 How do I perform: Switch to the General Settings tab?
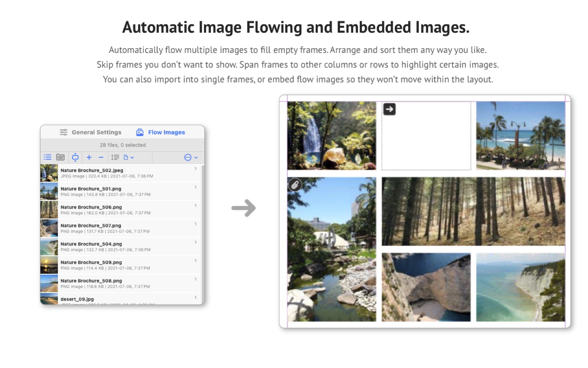click(x=90, y=132)
